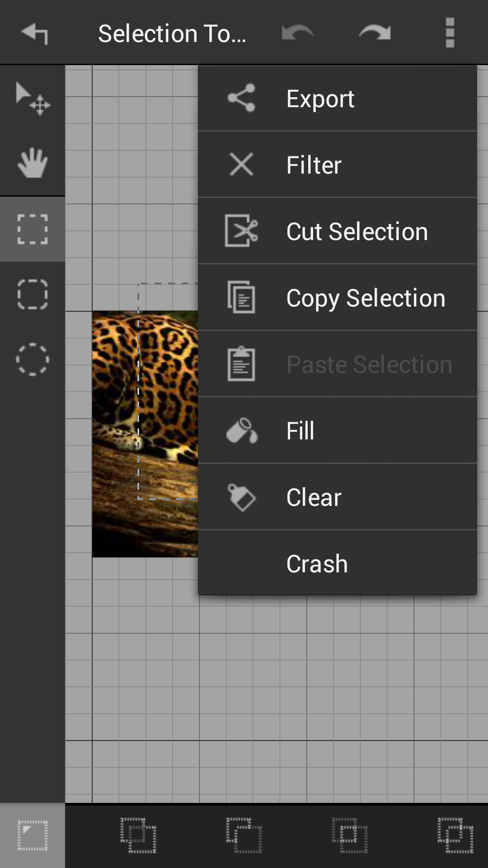
Task: Select Export from the menu
Action: [x=337, y=98]
